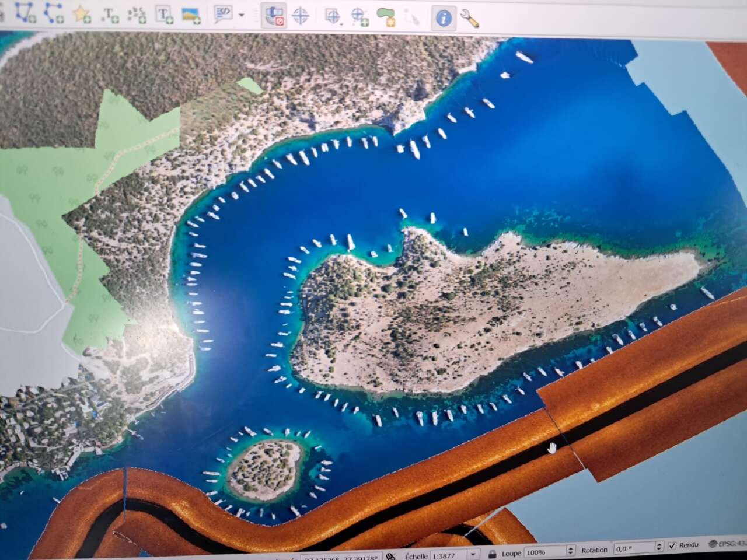Screen dimensions: 747x560
Task: Adjust the Loupe spinner arrows
Action: pyautogui.click(x=571, y=551)
